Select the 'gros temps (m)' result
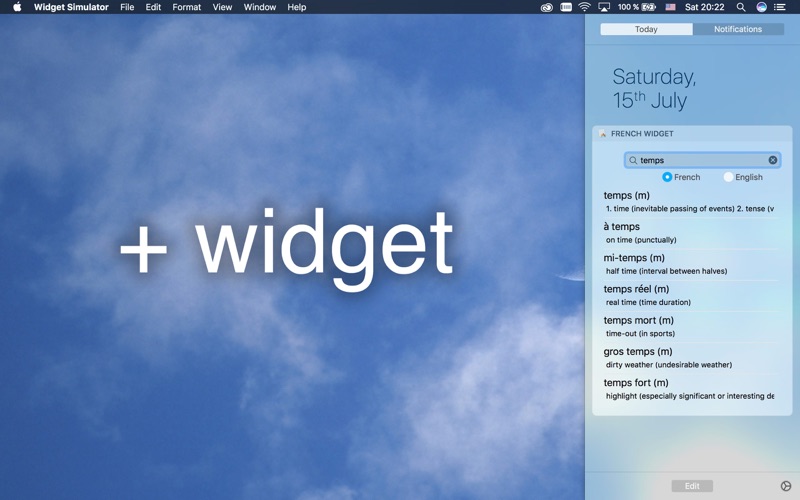Image resolution: width=800 pixels, height=500 pixels. point(638,351)
